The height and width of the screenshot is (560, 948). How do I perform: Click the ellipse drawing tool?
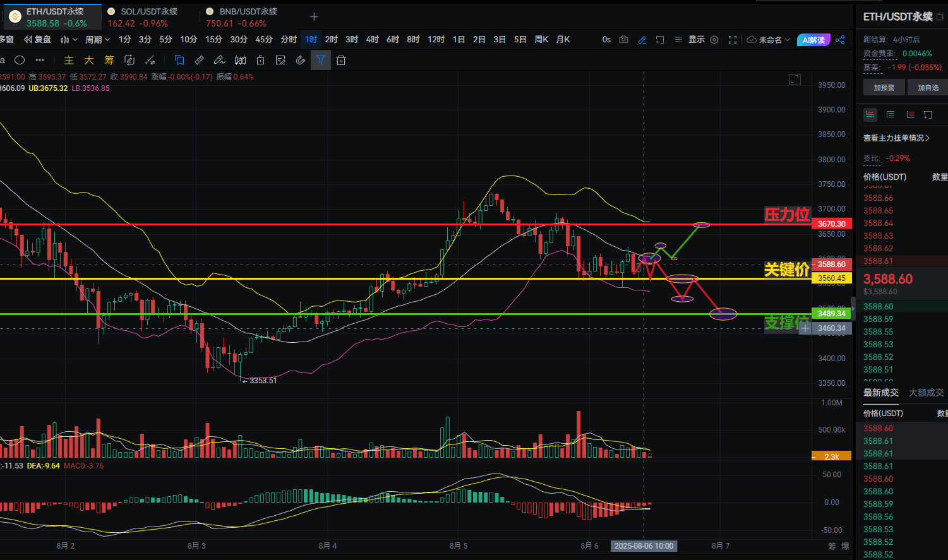click(20, 60)
